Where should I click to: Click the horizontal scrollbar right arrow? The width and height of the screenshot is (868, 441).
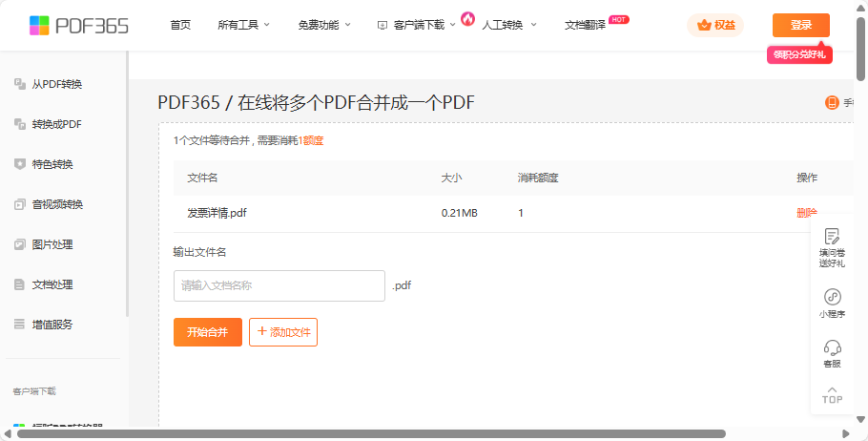click(x=845, y=433)
